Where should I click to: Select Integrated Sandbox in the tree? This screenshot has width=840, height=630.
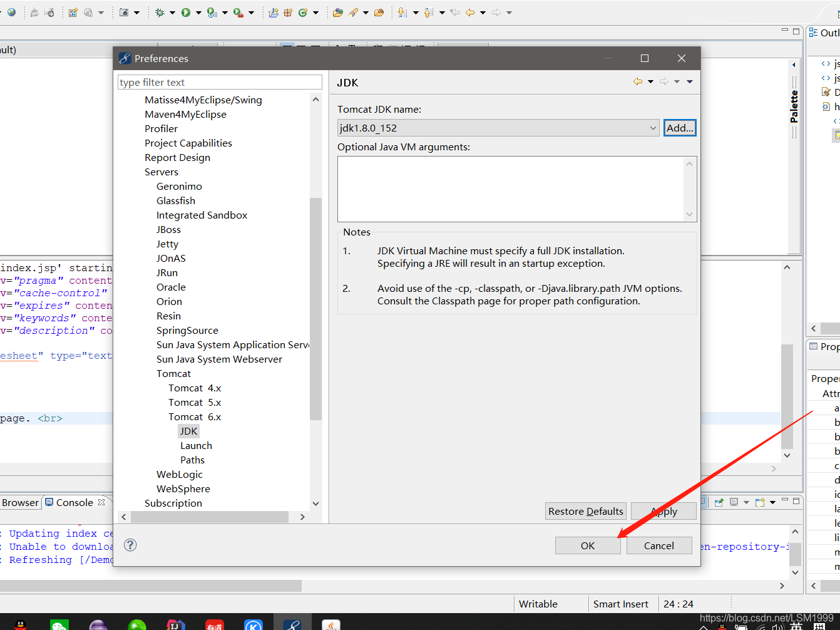tap(202, 215)
